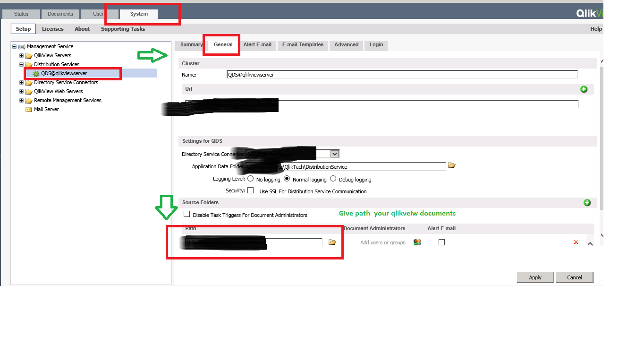Select No logging level
The width and height of the screenshot is (644, 363).
251,179
